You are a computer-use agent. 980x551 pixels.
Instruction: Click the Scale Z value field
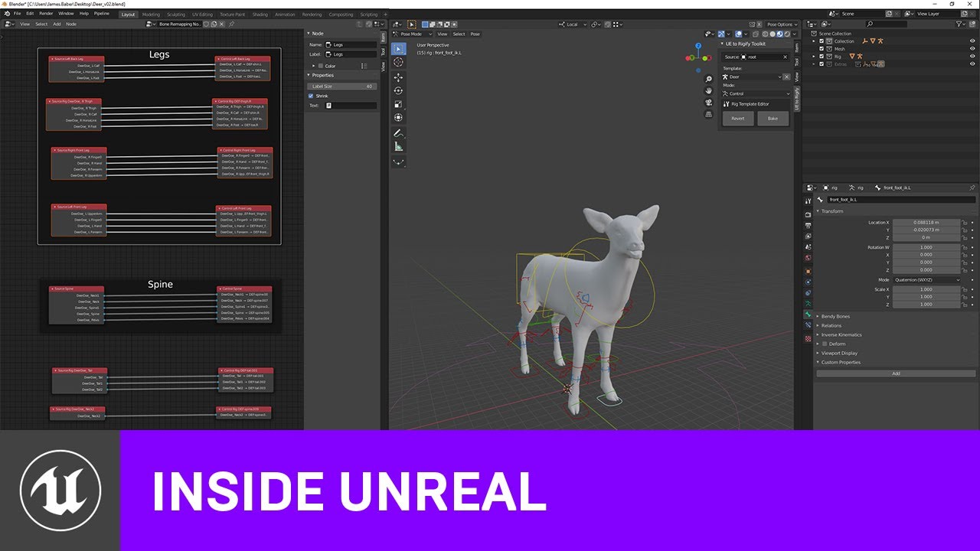pyautogui.click(x=926, y=305)
